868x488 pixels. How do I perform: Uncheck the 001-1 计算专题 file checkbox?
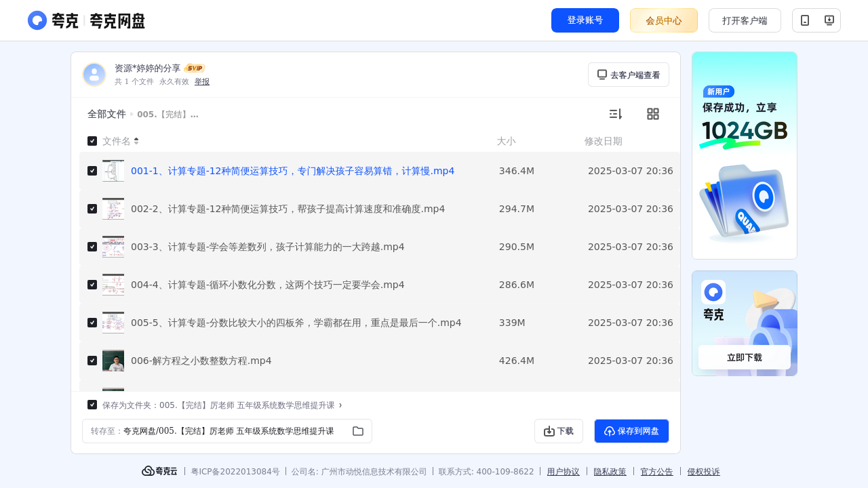[x=92, y=171]
